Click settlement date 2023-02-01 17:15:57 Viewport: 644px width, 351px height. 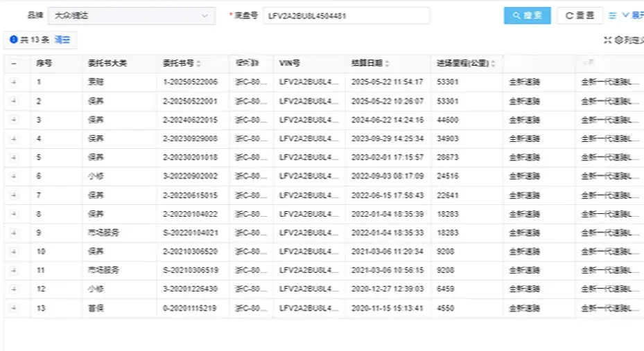(x=387, y=157)
